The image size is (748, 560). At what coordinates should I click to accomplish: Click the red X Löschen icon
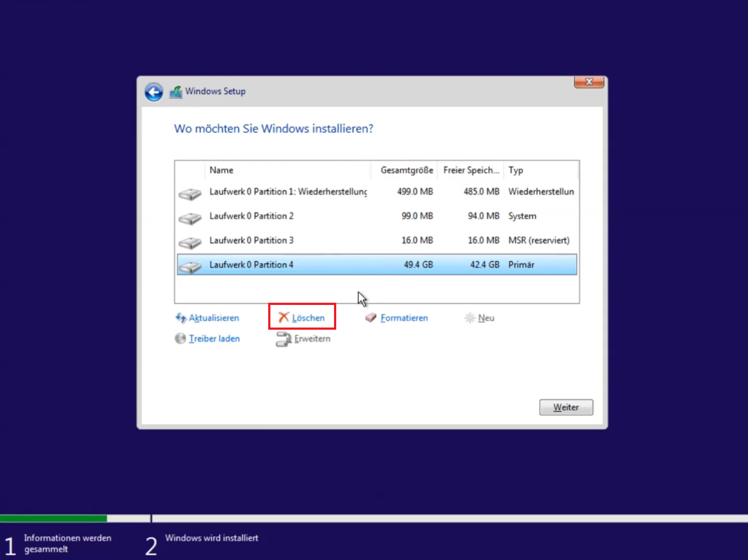pyautogui.click(x=284, y=317)
